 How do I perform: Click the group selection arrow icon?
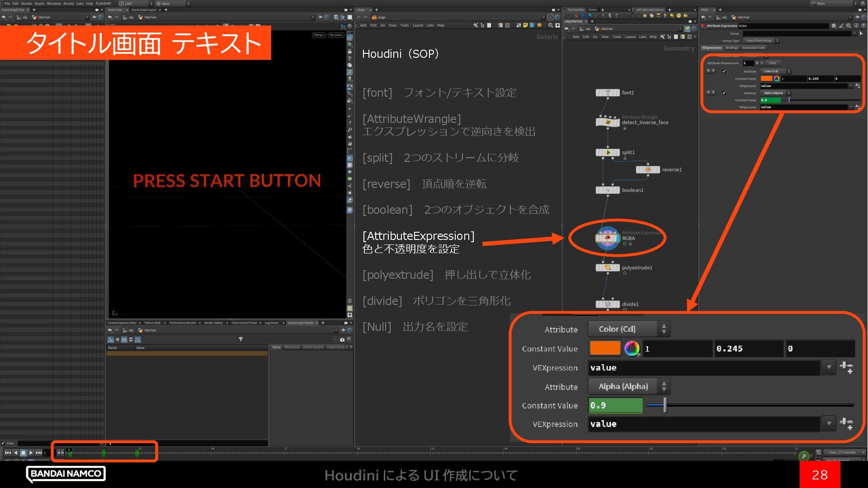click(861, 33)
